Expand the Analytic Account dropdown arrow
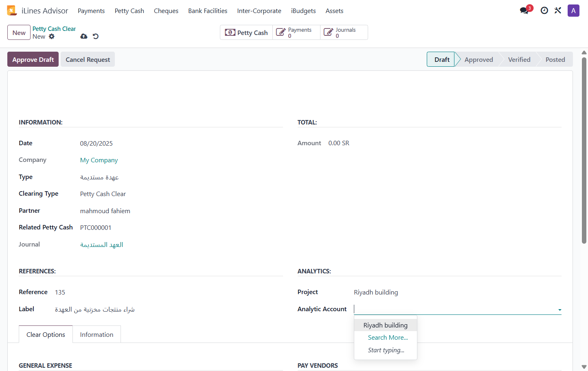The height and width of the screenshot is (371, 588). click(559, 310)
